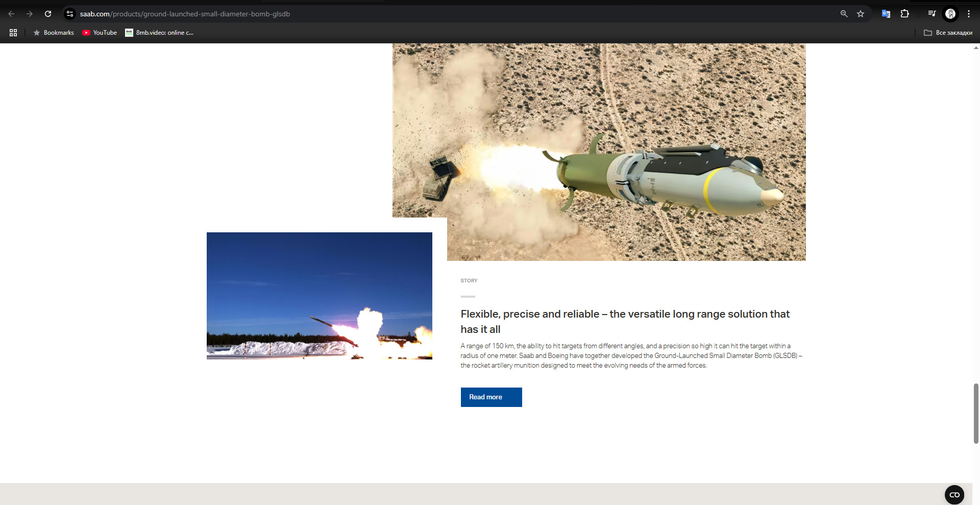Open Chrome three-dot menu

(968, 14)
